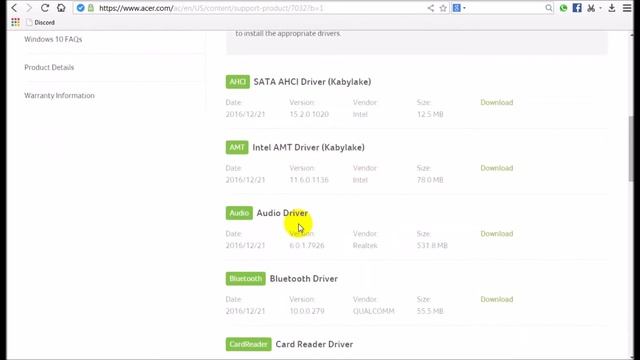
Task: Open the scissors extension dropdown arrow
Action: click(x=600, y=8)
